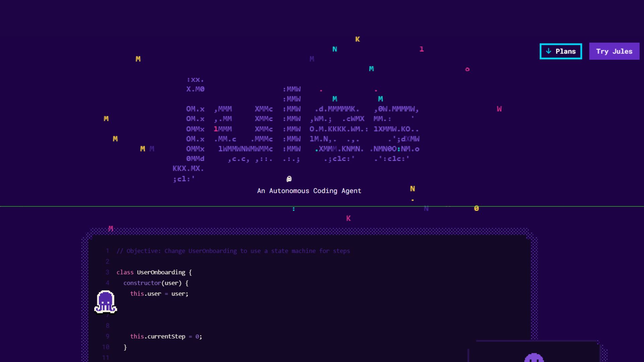Click the Plans button
644x362 pixels.
point(560,51)
